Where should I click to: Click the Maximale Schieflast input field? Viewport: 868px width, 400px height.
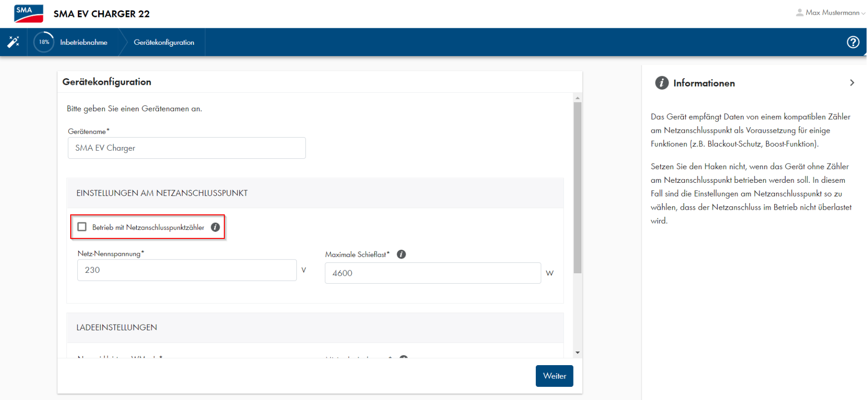click(x=433, y=273)
